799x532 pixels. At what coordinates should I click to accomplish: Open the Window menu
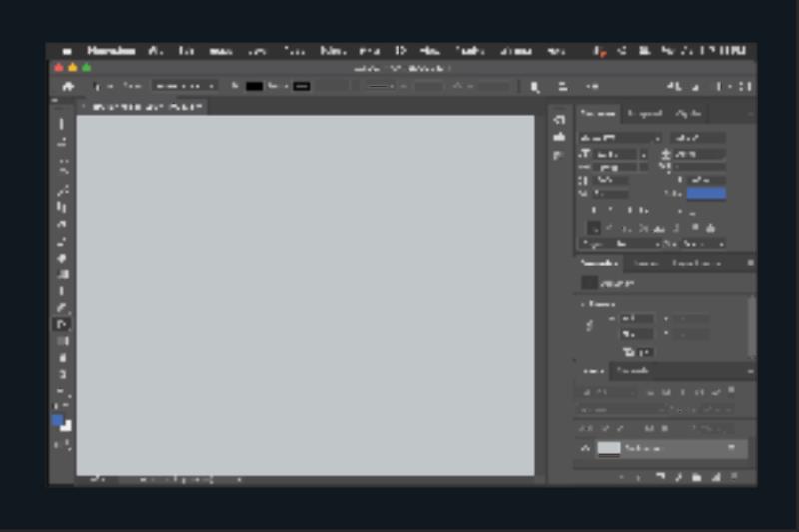pos(516,50)
